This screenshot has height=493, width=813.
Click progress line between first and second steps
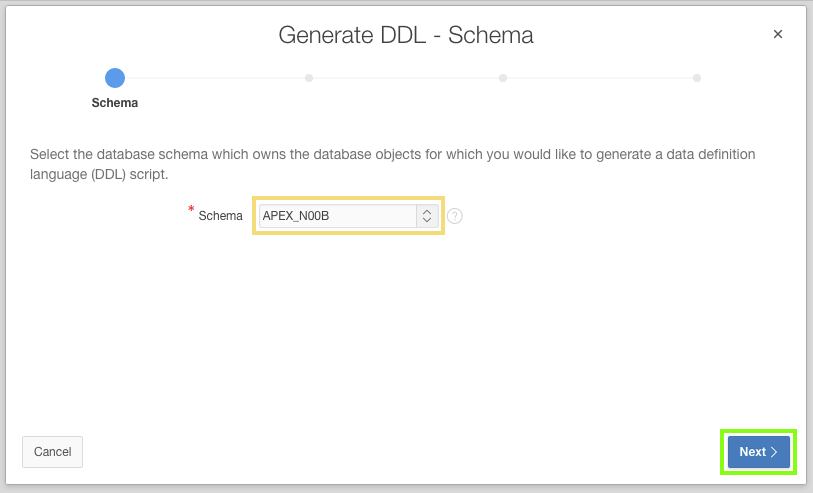pyautogui.click(x=212, y=77)
